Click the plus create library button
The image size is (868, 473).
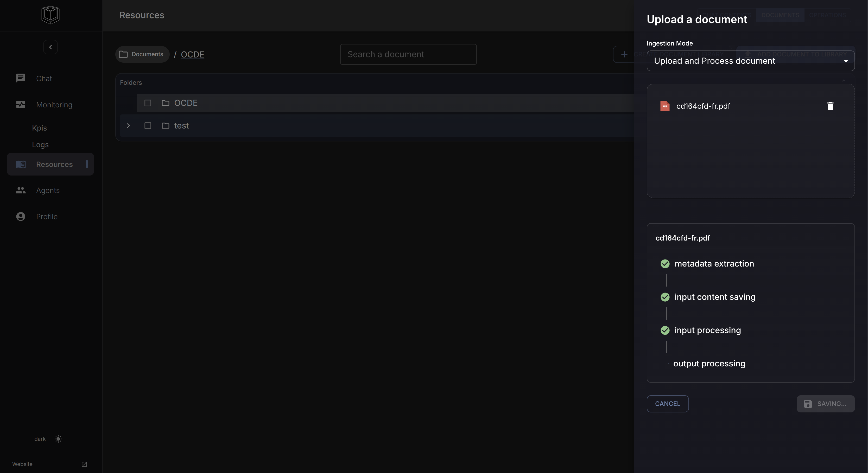(x=624, y=54)
